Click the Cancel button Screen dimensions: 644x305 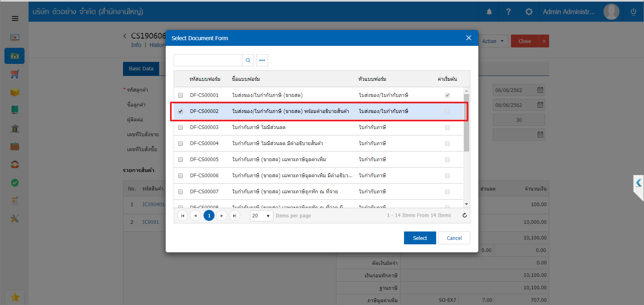point(454,238)
